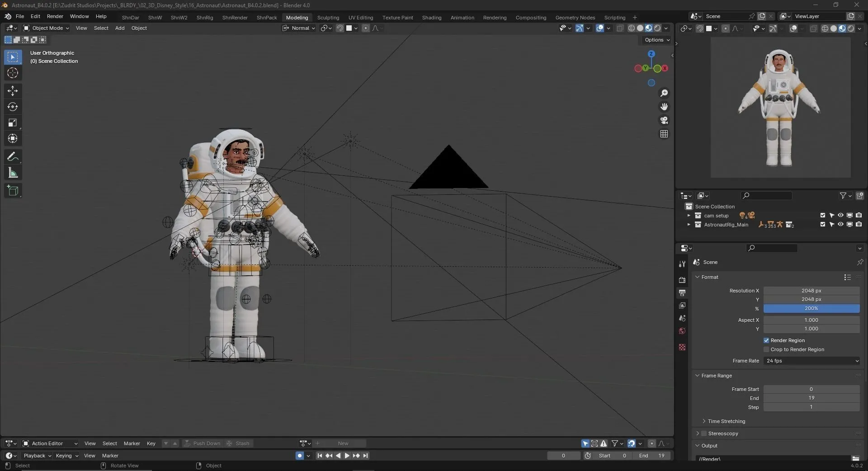
Task: Open the Render properties tab
Action: (x=682, y=280)
